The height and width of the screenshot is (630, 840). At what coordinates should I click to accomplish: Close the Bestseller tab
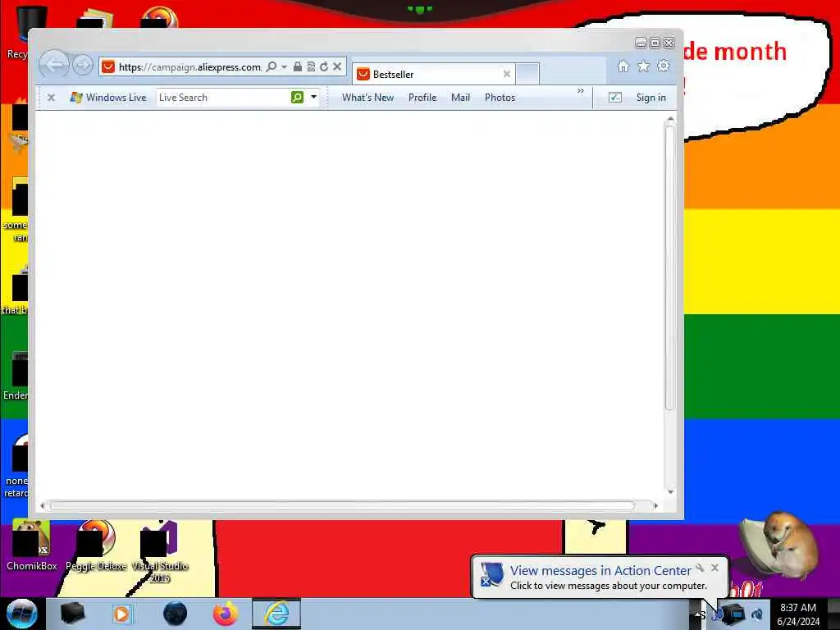(x=506, y=74)
